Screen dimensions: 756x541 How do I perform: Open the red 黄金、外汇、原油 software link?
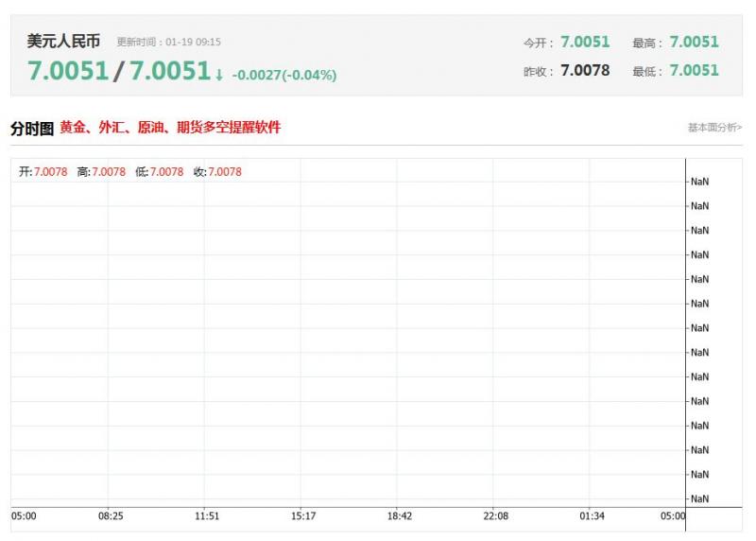coord(170,128)
